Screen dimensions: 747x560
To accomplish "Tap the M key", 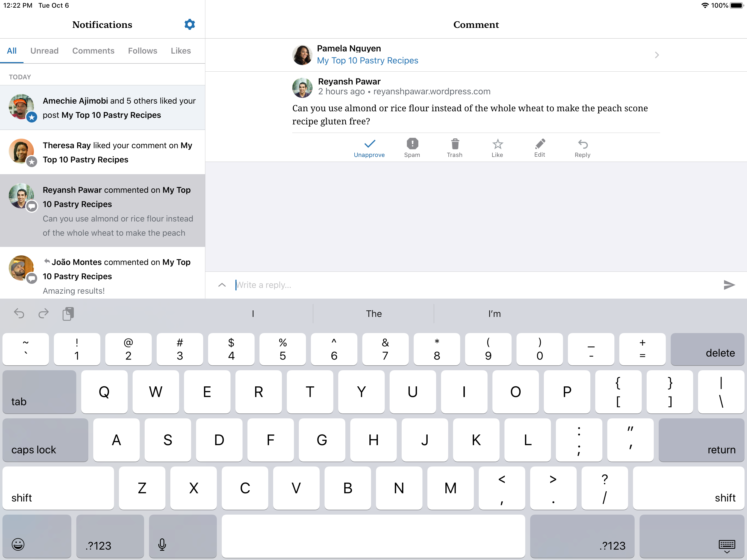I will click(x=451, y=488).
